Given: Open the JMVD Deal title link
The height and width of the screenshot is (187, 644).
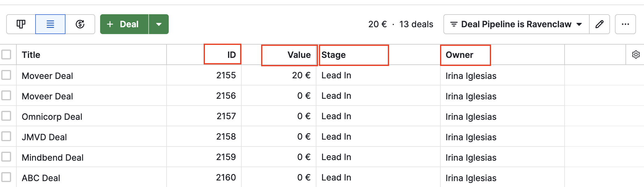Looking at the screenshot, I should [x=44, y=137].
